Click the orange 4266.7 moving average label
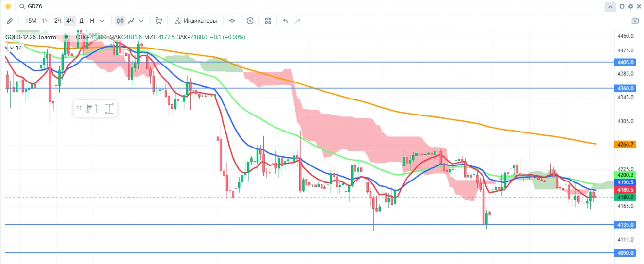The image size is (644, 264). tap(626, 144)
